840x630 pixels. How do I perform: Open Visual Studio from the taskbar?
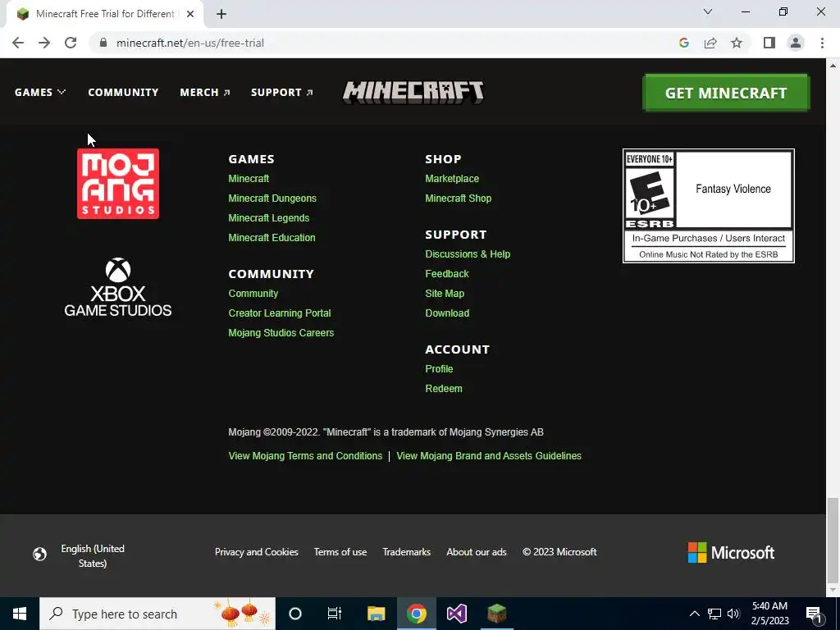(x=456, y=614)
